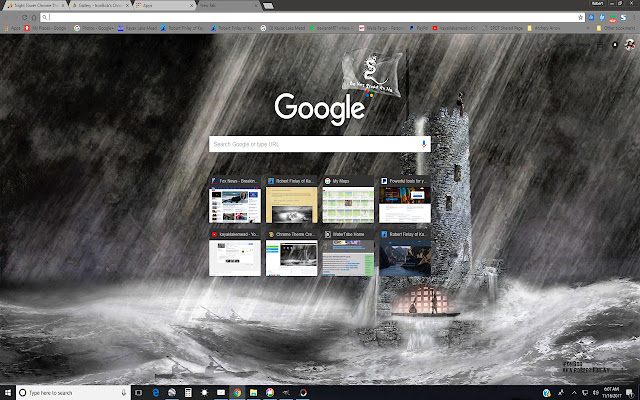Open the kayaklakemead YouTube thumbnail tile

click(x=235, y=253)
